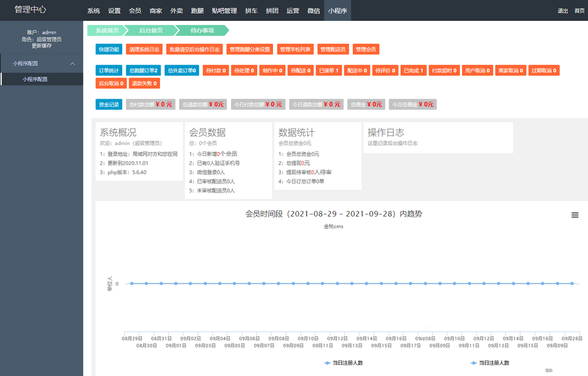Open the 系统 top menu

pos(93,11)
